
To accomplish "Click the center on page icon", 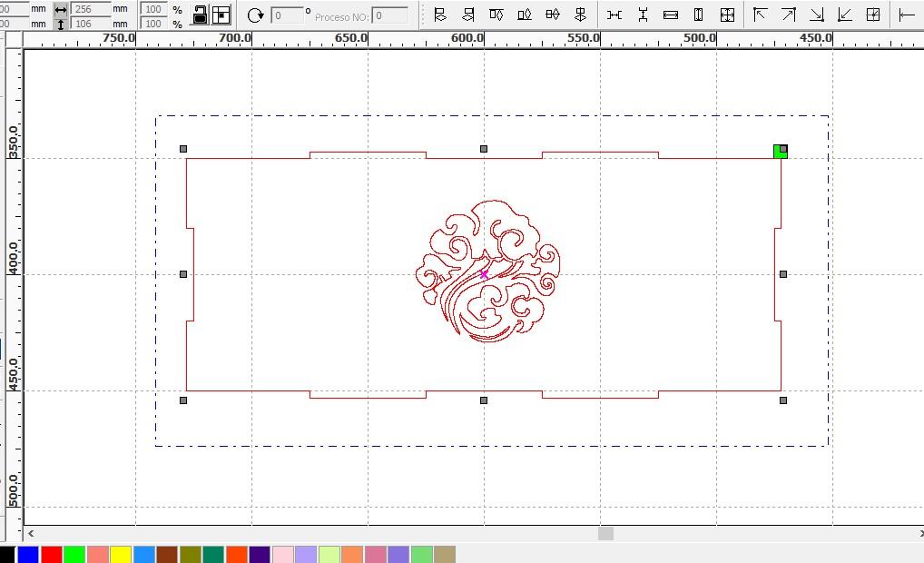I will (873, 15).
